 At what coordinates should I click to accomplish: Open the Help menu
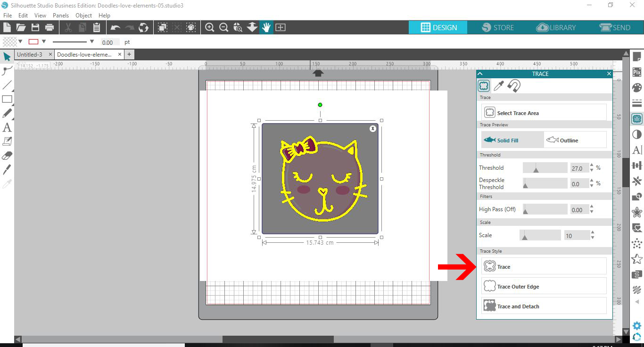(x=104, y=16)
